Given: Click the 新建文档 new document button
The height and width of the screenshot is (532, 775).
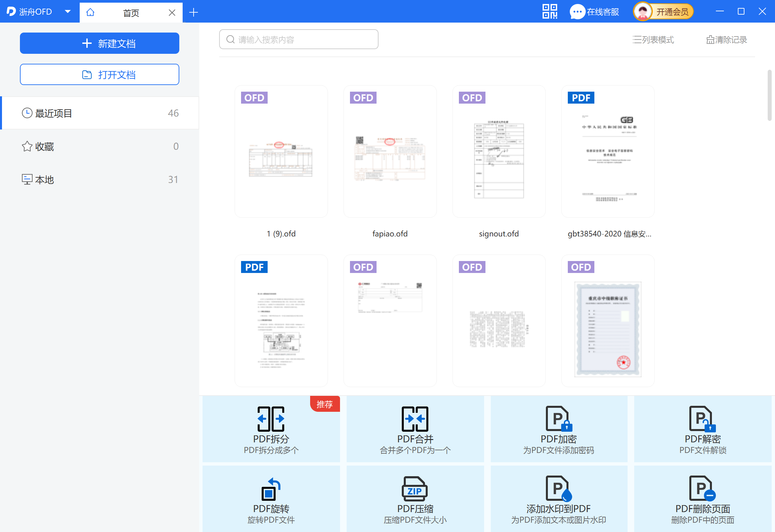Looking at the screenshot, I should point(99,44).
